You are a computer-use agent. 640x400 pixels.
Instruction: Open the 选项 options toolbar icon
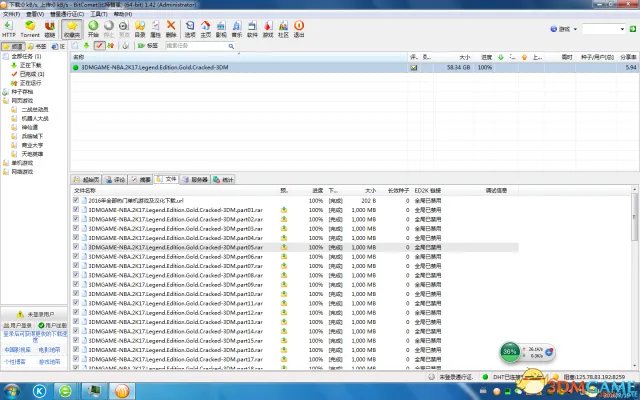(190, 29)
